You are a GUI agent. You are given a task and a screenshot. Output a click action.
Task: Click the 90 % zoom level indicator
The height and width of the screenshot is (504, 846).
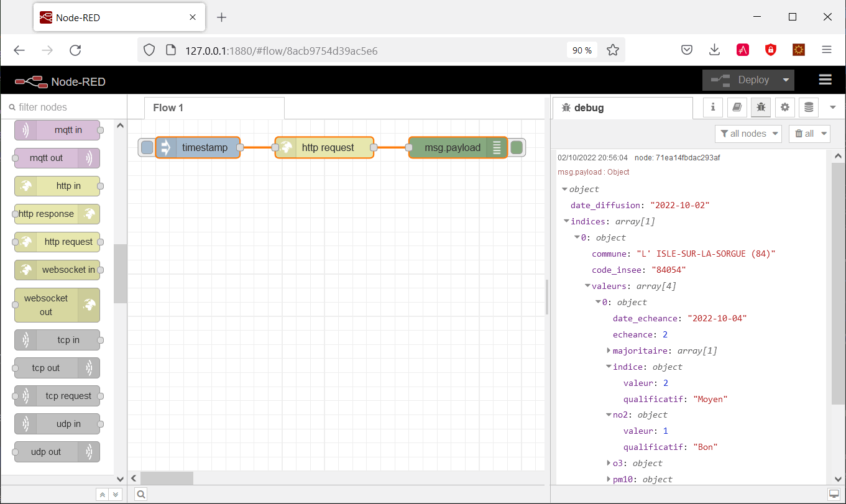click(x=582, y=50)
